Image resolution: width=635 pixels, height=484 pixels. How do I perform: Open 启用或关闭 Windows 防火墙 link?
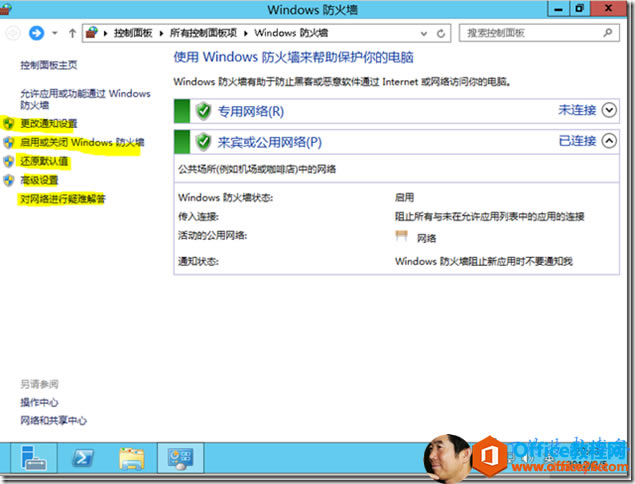point(82,142)
